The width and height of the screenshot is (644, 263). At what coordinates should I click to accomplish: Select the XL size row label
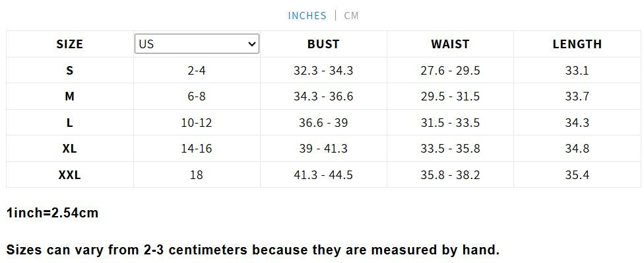pos(69,149)
